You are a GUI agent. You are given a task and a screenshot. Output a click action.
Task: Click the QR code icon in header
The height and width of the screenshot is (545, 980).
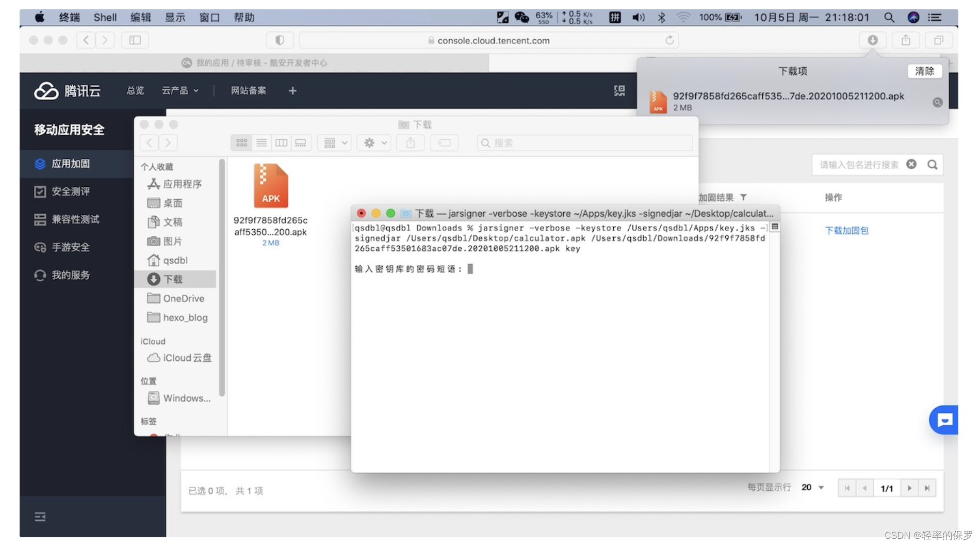tap(619, 91)
